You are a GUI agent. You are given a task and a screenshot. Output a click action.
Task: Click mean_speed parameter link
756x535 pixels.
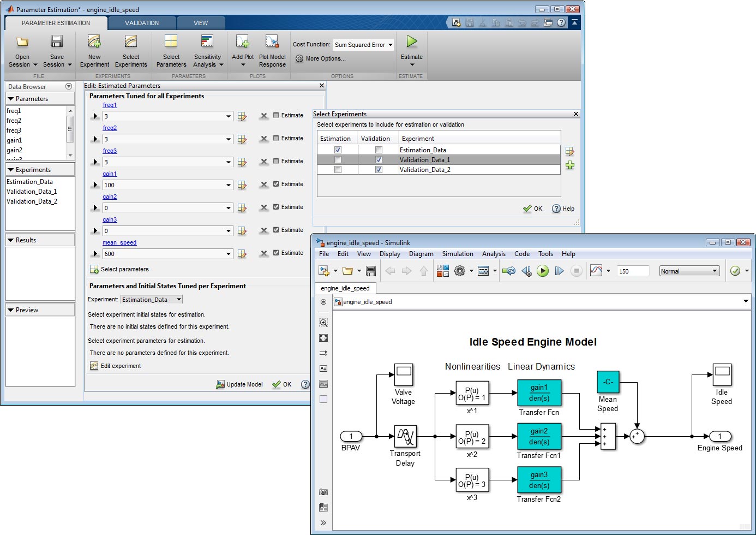[x=119, y=242]
